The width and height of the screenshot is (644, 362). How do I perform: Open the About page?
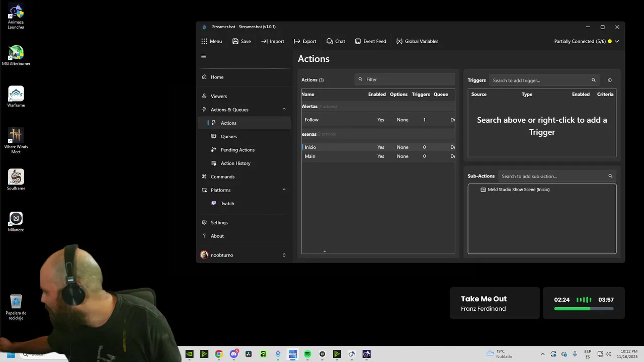coord(244,236)
